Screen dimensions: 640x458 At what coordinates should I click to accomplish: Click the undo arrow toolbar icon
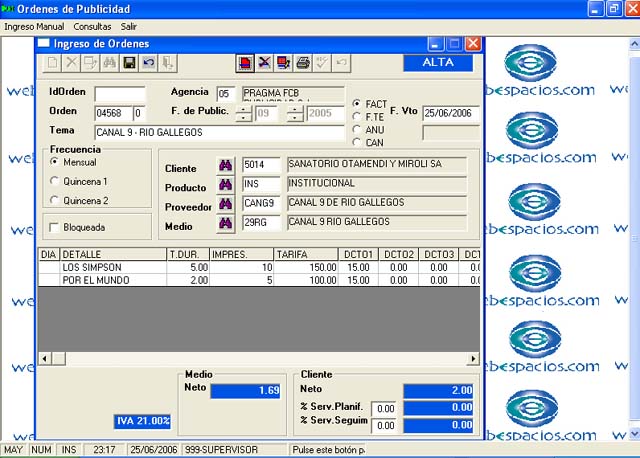pos(148,63)
